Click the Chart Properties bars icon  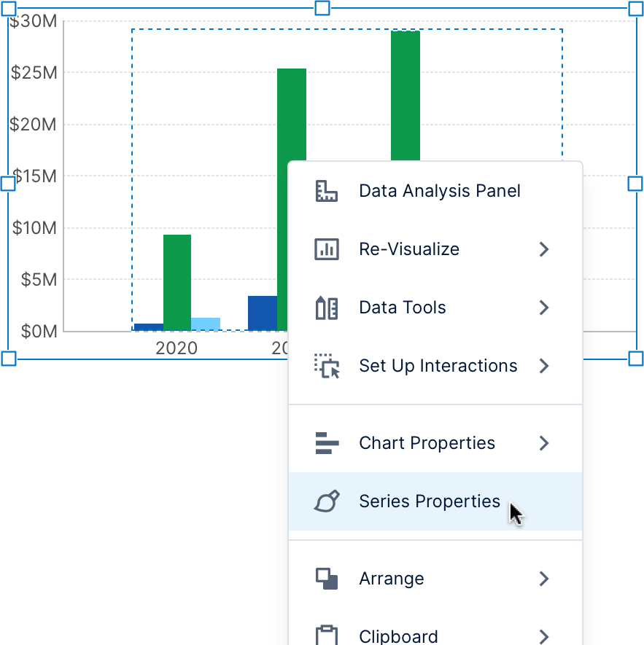(x=326, y=443)
